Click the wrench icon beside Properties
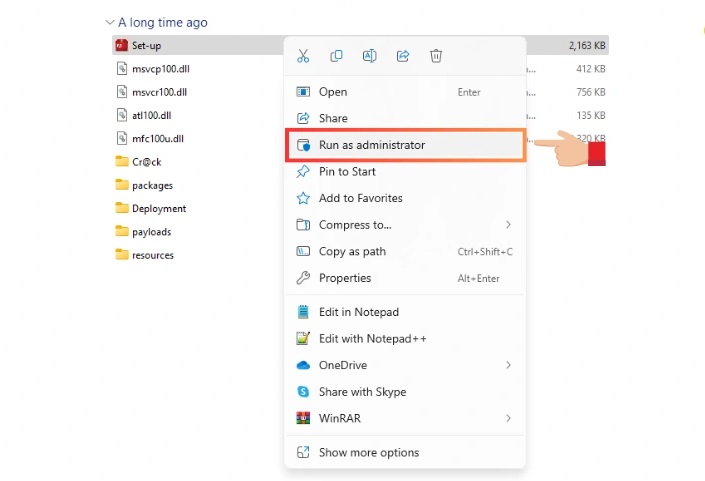The height and width of the screenshot is (481, 705). 303,278
